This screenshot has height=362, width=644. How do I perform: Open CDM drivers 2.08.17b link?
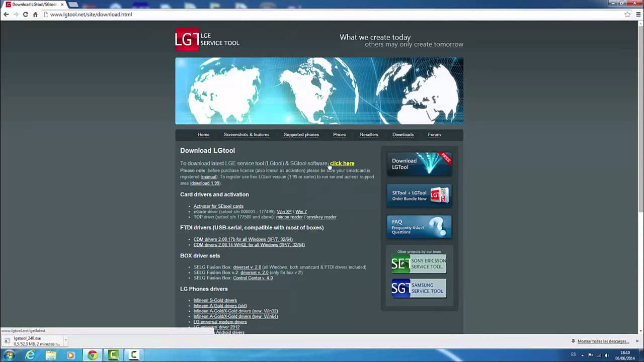point(243,239)
